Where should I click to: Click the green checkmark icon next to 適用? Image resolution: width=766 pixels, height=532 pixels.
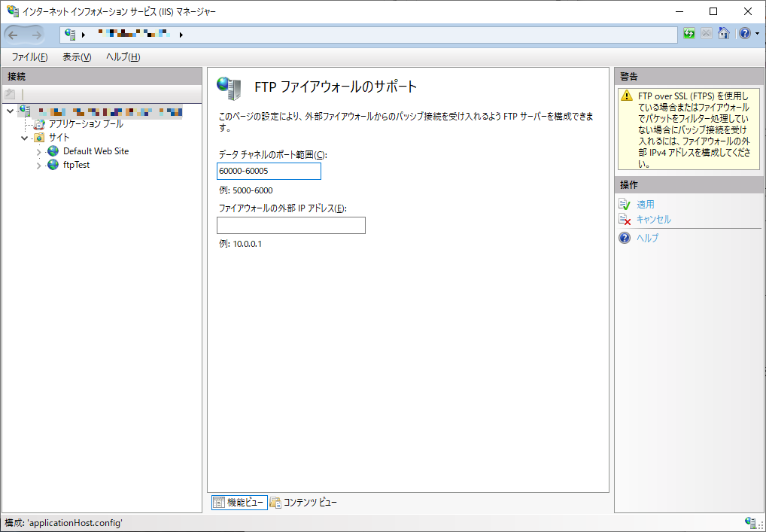pos(625,204)
